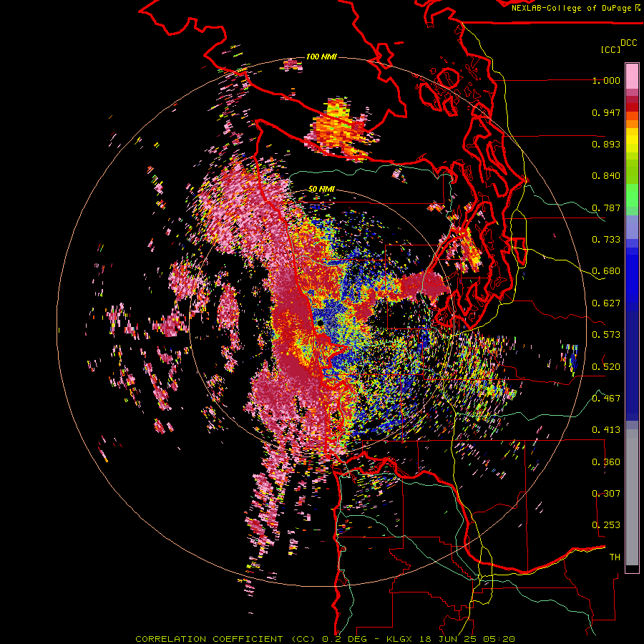
Task: Click the DCC product label above scale
Action: point(628,43)
